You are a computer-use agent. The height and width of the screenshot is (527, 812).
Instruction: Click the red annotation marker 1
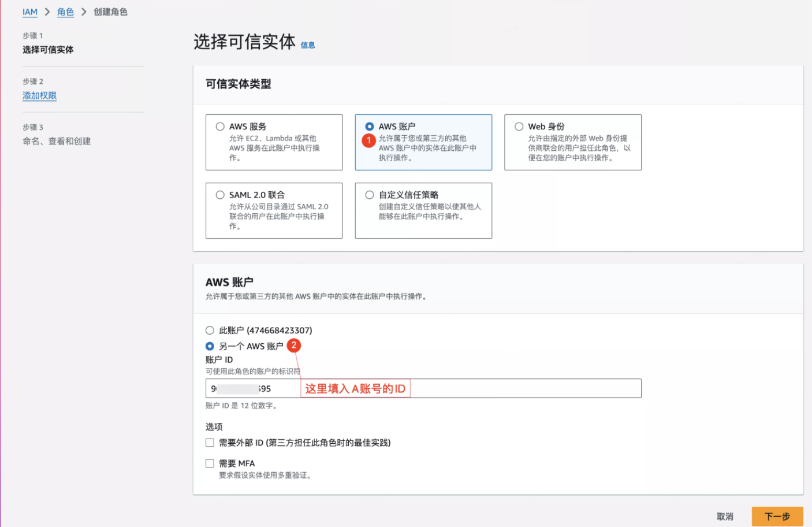click(368, 140)
